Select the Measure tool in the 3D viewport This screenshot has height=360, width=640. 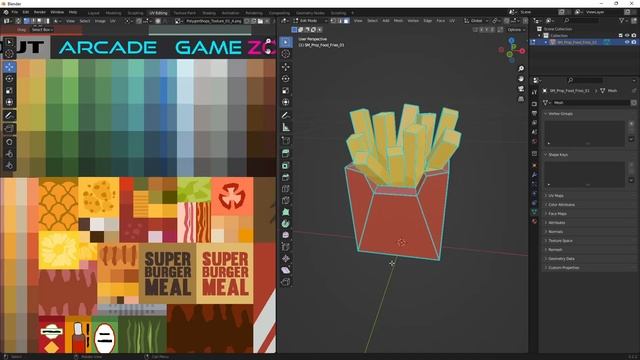point(286,127)
